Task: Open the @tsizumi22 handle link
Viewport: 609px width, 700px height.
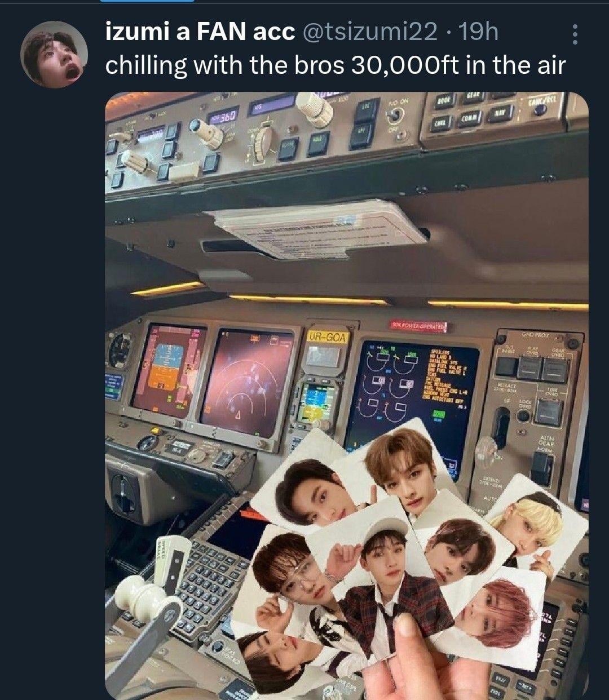Action: click(x=370, y=32)
